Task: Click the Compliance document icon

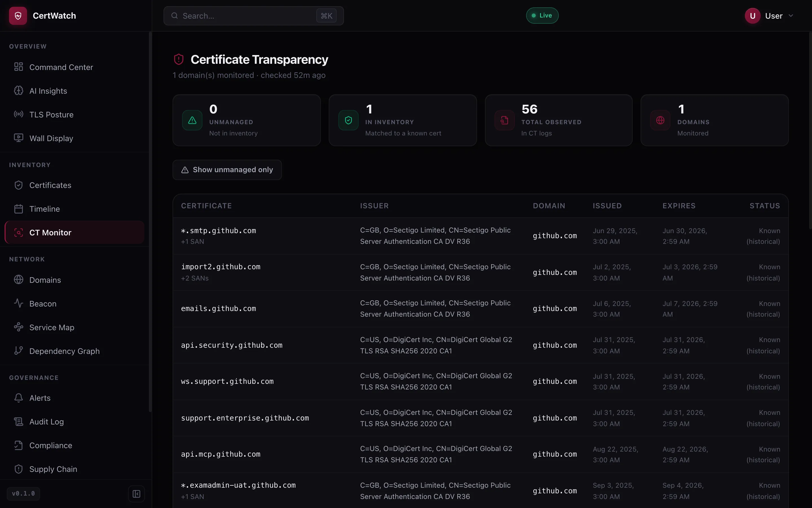Action: coord(18,445)
